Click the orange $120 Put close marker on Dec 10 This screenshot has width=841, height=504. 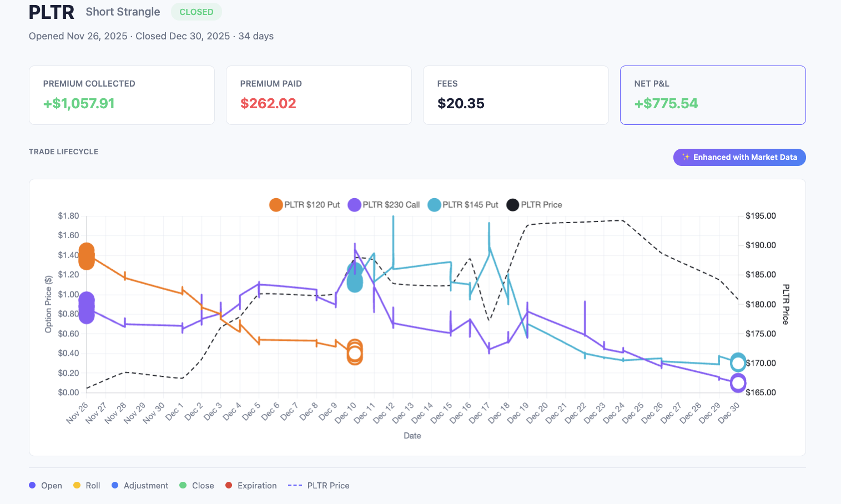coord(355,352)
